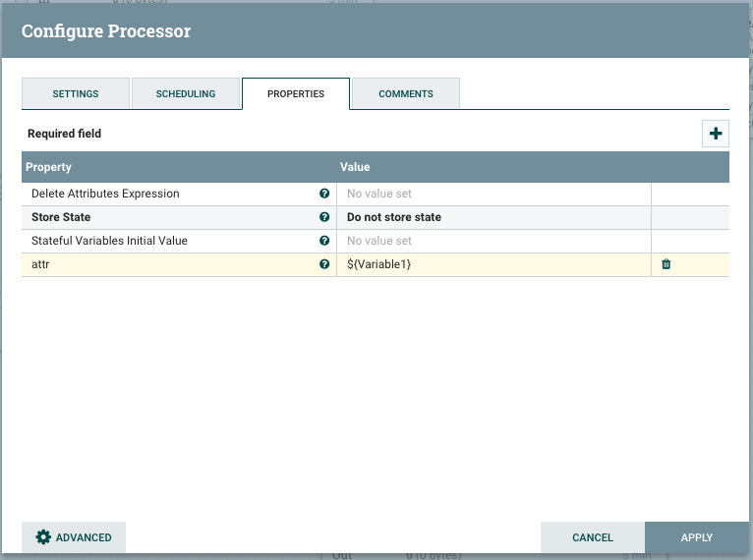Click help icon for Delete Attributes Expression
Image resolution: width=753 pixels, height=560 pixels.
pos(324,194)
